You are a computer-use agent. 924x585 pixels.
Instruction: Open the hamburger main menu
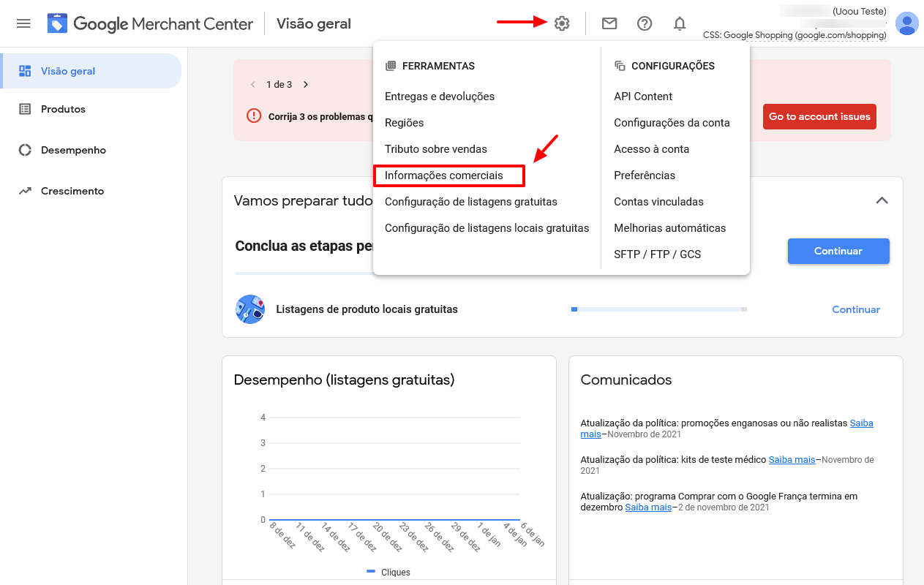pyautogui.click(x=23, y=23)
